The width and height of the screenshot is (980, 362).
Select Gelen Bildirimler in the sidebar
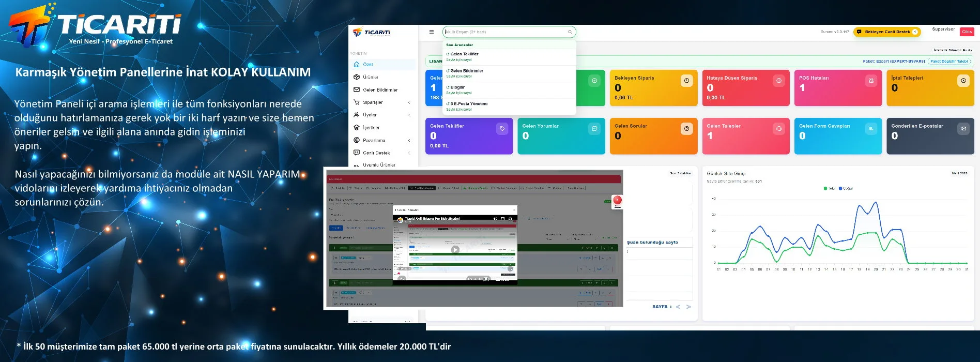tap(380, 90)
